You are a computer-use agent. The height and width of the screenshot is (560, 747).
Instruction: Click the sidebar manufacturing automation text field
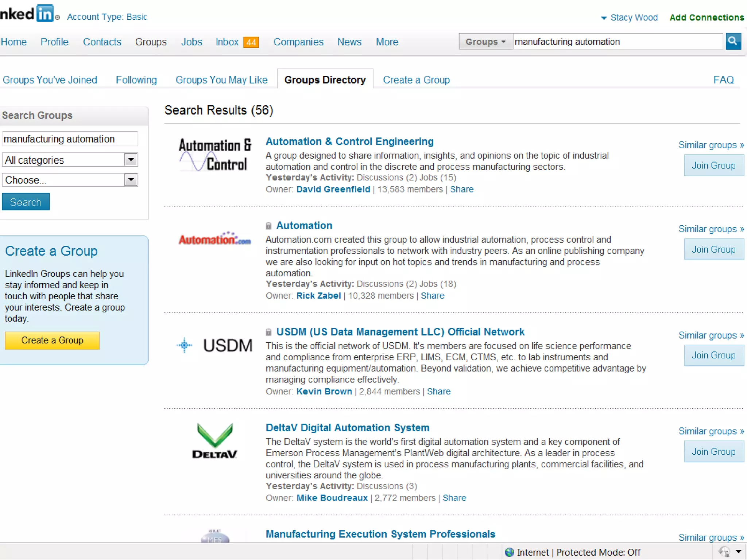point(69,139)
